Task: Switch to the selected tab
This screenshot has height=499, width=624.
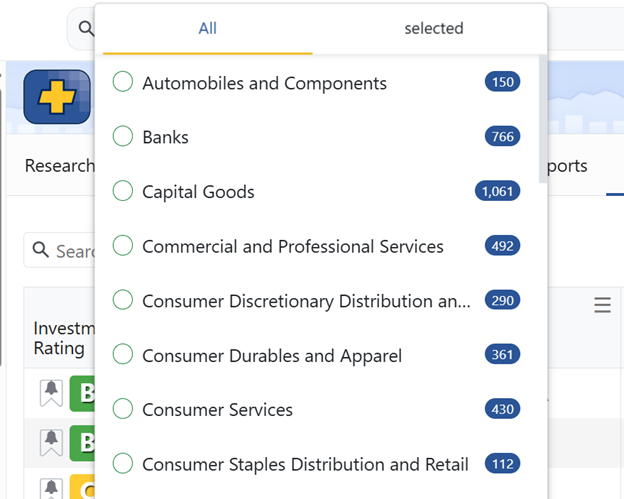Action: [x=433, y=29]
